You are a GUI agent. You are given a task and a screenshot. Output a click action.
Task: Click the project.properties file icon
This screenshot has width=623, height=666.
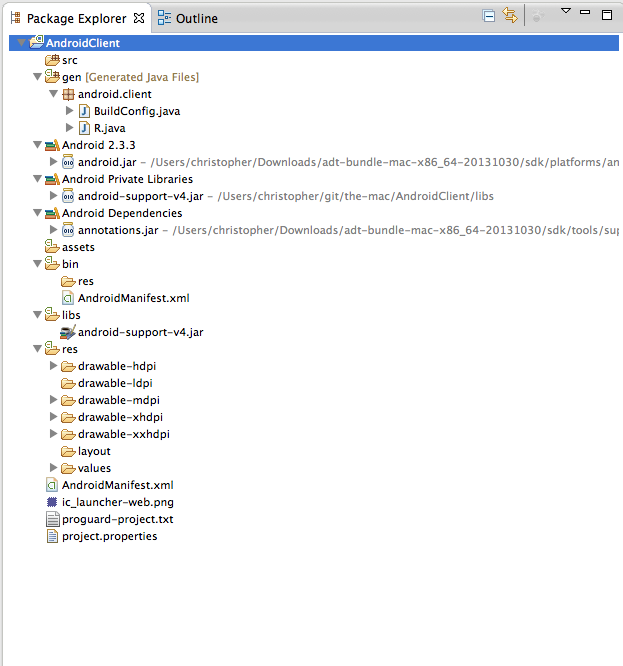[x=52, y=536]
